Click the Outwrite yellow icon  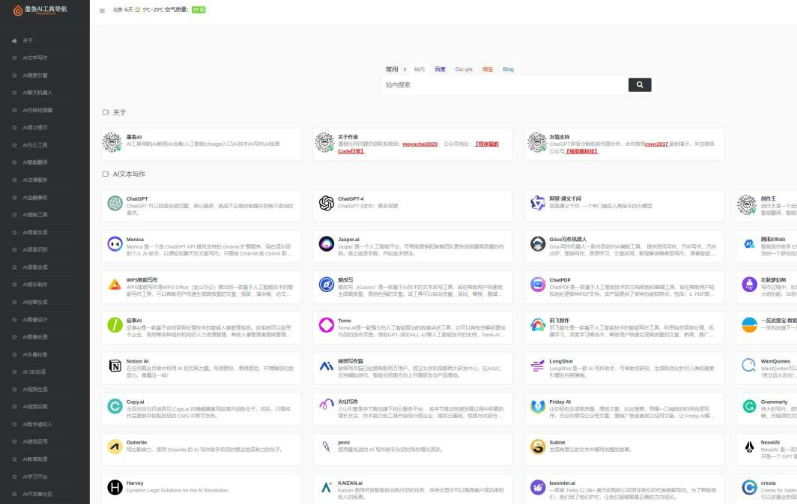[115, 447]
